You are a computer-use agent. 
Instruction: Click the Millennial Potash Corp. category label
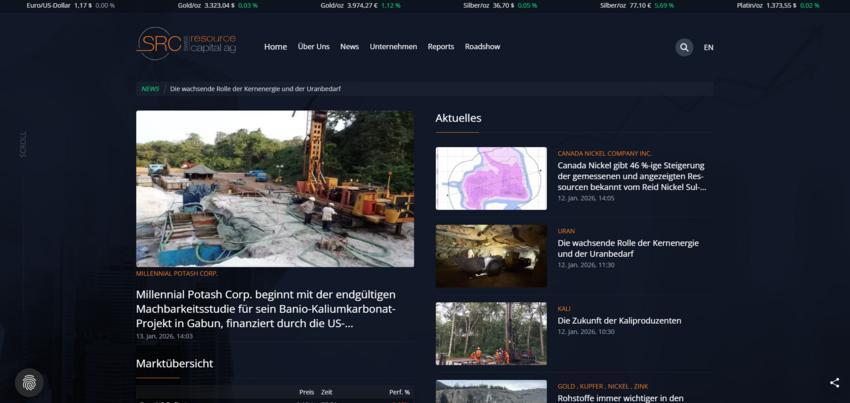(177, 273)
